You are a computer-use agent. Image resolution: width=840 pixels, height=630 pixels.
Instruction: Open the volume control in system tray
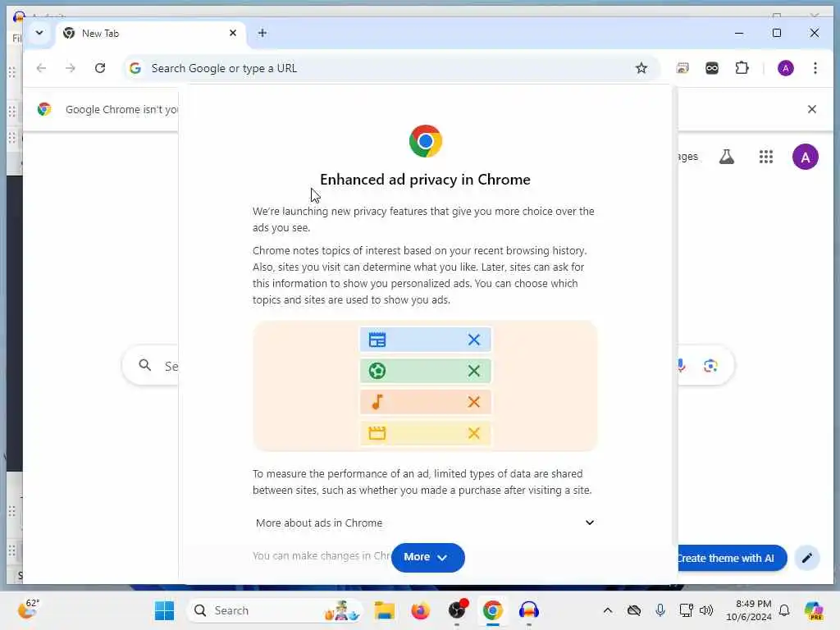click(706, 610)
